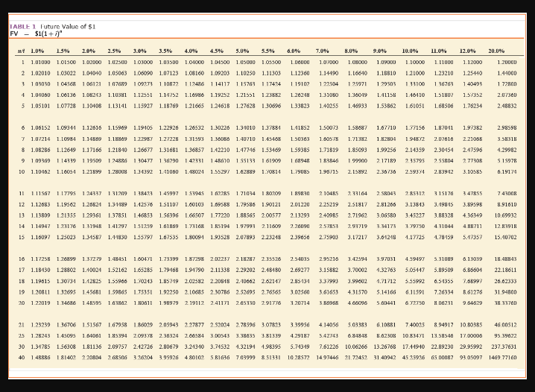Click value 2.59374 at 10.0% row 10
This screenshot has width=535, height=392.
pos(415,171)
